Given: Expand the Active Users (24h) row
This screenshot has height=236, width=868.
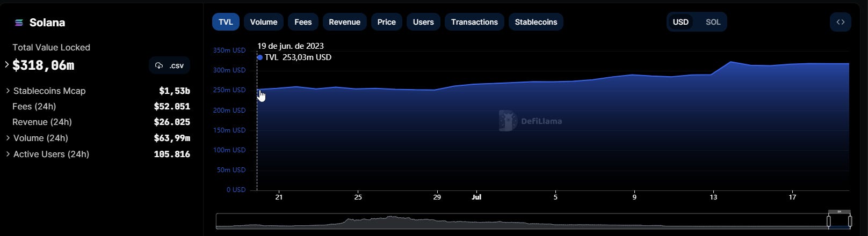Looking at the screenshot, I should 8,154.
